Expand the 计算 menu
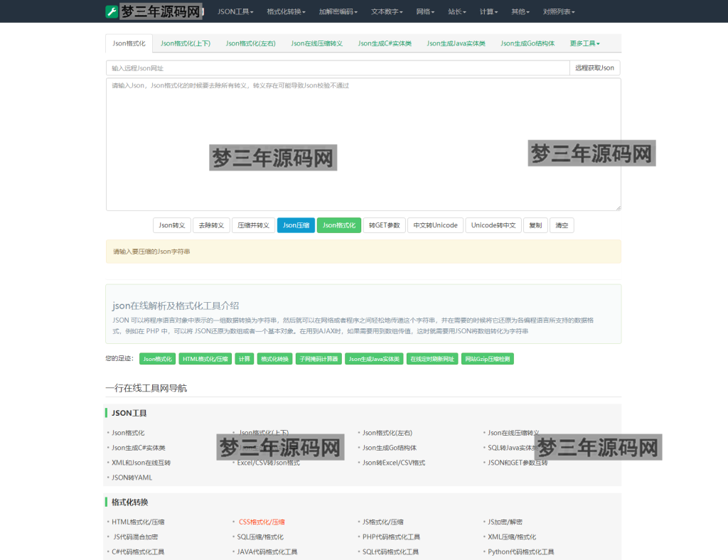Screen dimensions: 728x560 pyautogui.click(x=488, y=11)
